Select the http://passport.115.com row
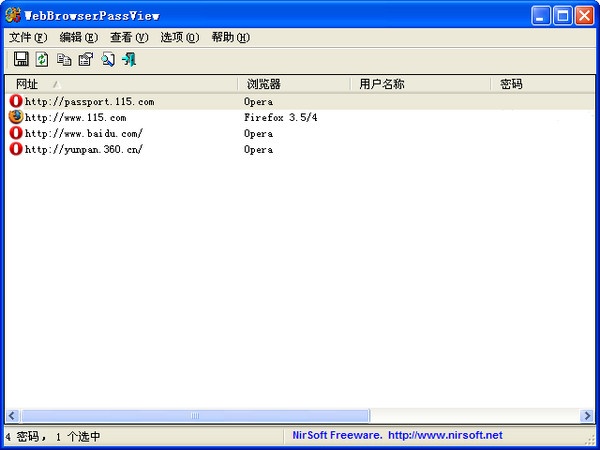 coord(300,101)
